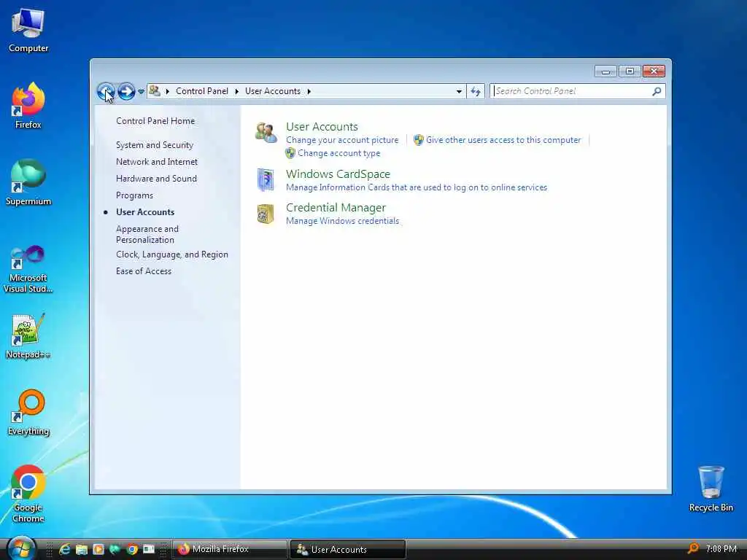
Task: Click the Windows CardSpace icon
Action: (x=266, y=180)
